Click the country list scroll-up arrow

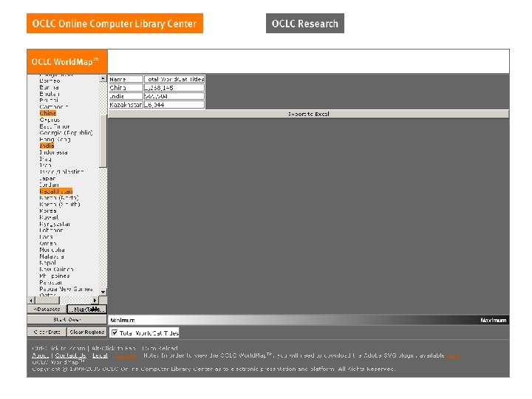pyautogui.click(x=103, y=78)
